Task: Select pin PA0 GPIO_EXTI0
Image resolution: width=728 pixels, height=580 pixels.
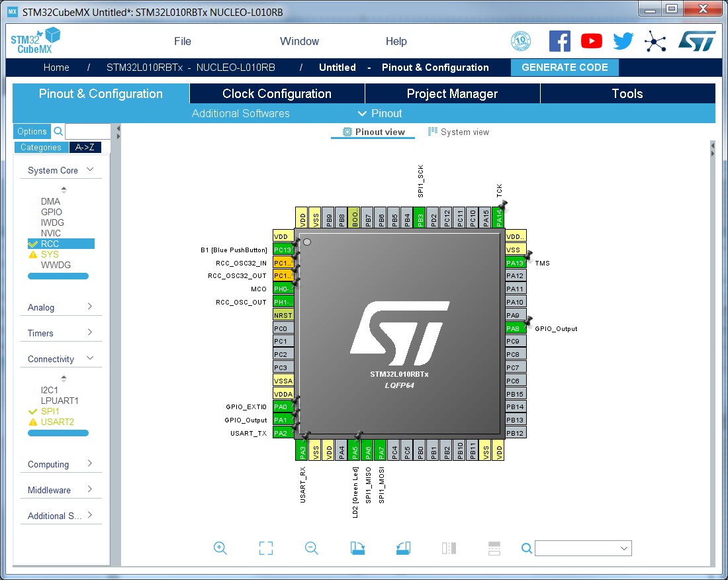Action: coord(283,407)
